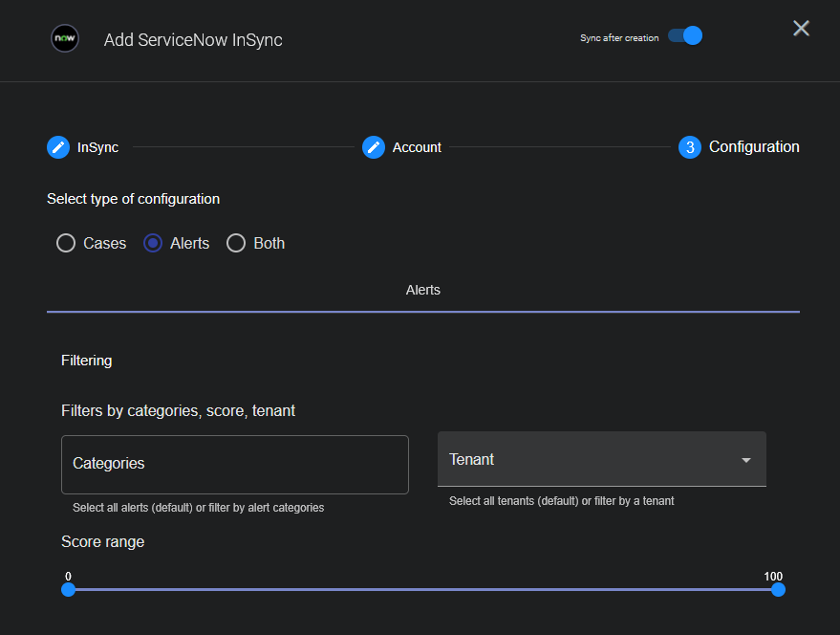Viewport: 840px width, 635px height.
Task: Go back to the InSync step label
Action: (x=97, y=147)
